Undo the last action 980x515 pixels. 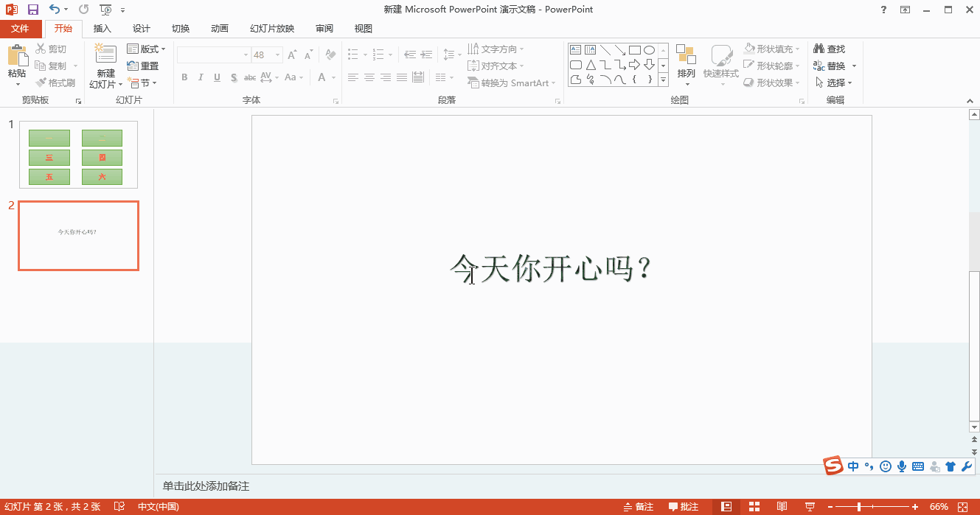point(55,10)
